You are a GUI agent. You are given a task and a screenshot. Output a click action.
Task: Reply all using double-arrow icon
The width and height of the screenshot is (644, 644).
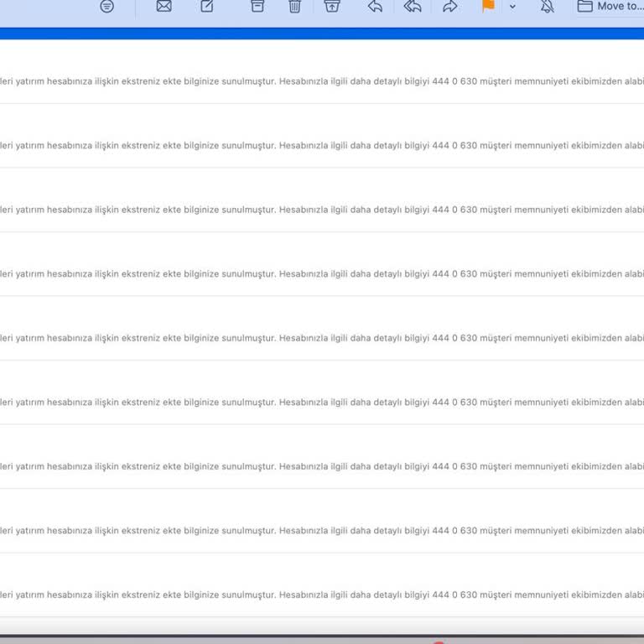coord(413,6)
